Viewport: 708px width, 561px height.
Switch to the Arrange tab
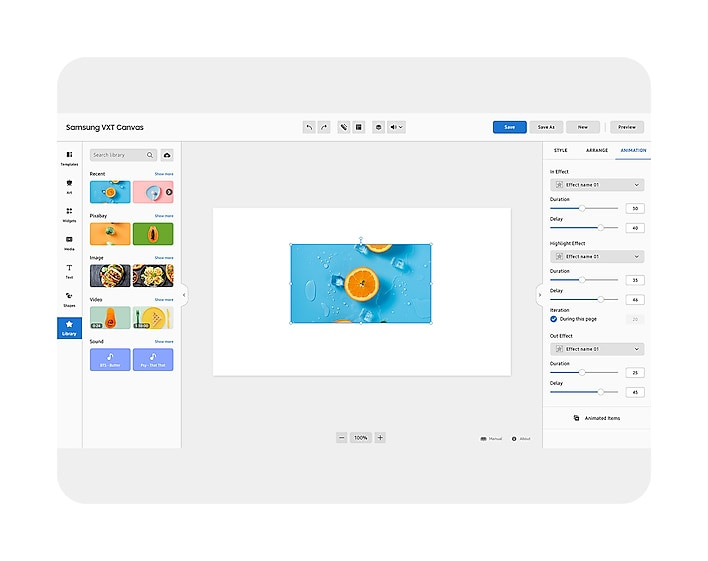click(x=596, y=150)
